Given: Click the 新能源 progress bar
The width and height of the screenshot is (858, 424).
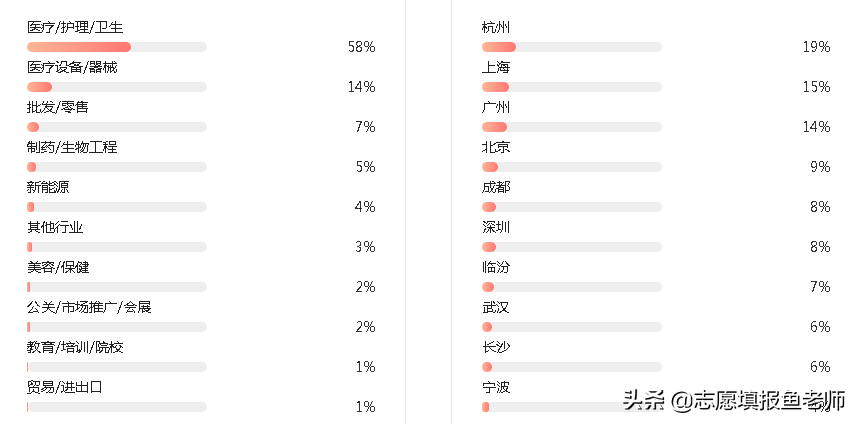Looking at the screenshot, I should pos(117,207).
